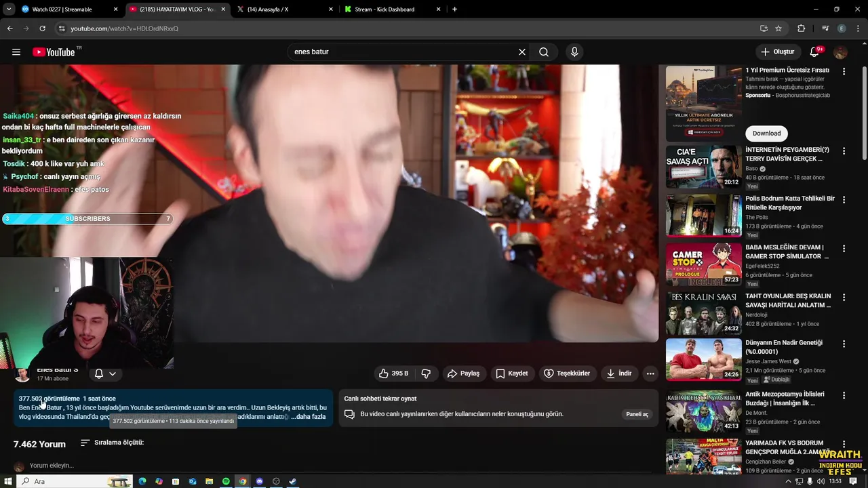The width and height of the screenshot is (868, 488).
Task: Submit search with the magnifier button
Action: (544, 52)
